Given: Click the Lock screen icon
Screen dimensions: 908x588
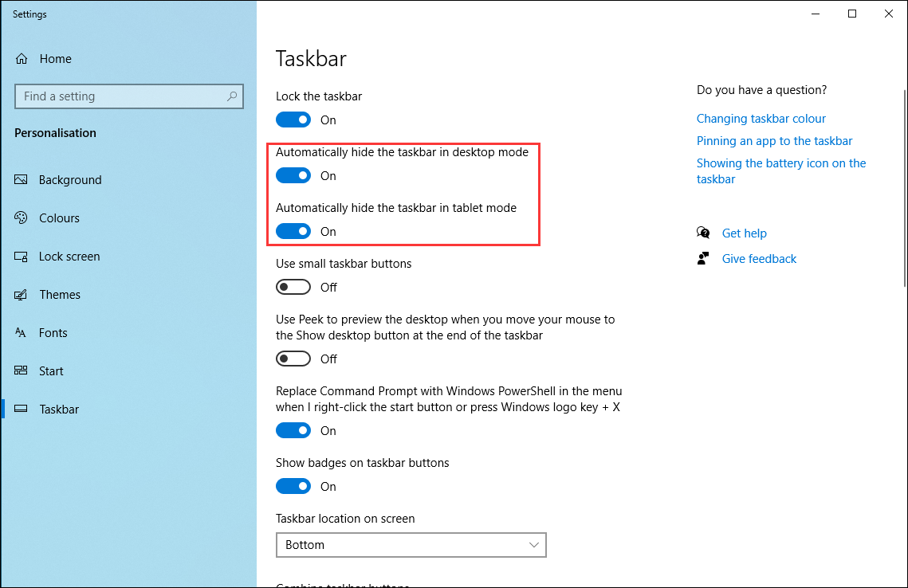Looking at the screenshot, I should tap(22, 257).
